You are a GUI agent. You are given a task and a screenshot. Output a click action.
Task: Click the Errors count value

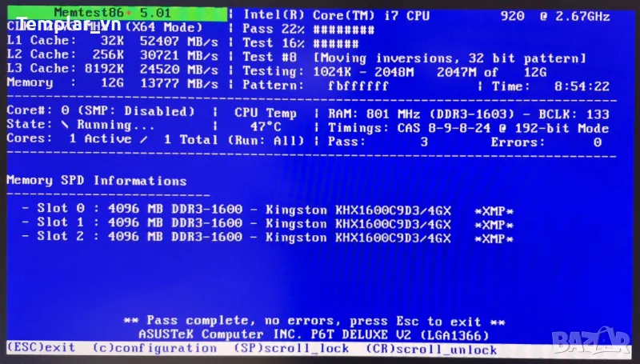597,142
